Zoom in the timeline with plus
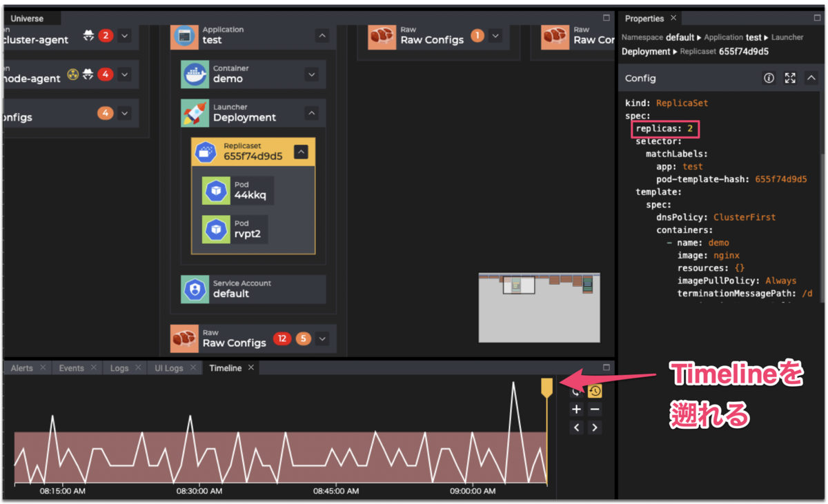 click(577, 410)
